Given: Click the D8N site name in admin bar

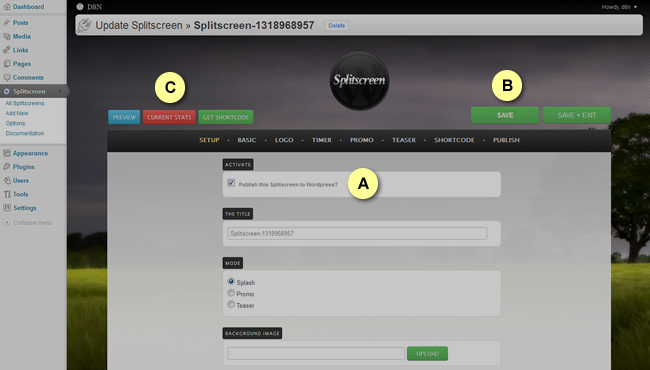Looking at the screenshot, I should (x=95, y=7).
